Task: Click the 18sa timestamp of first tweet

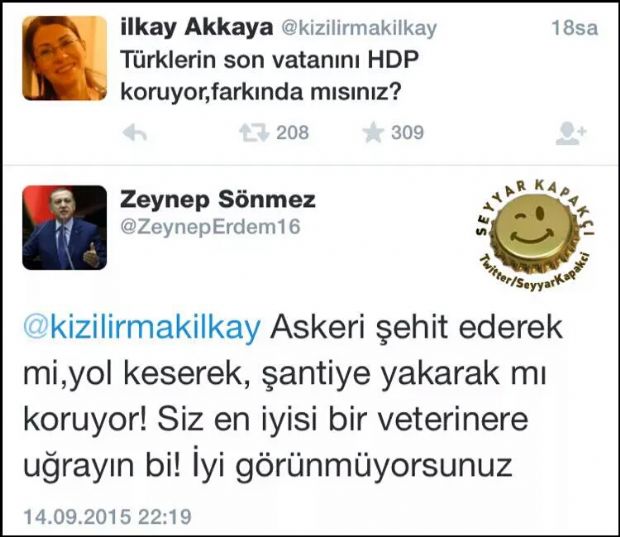Action: (x=575, y=28)
